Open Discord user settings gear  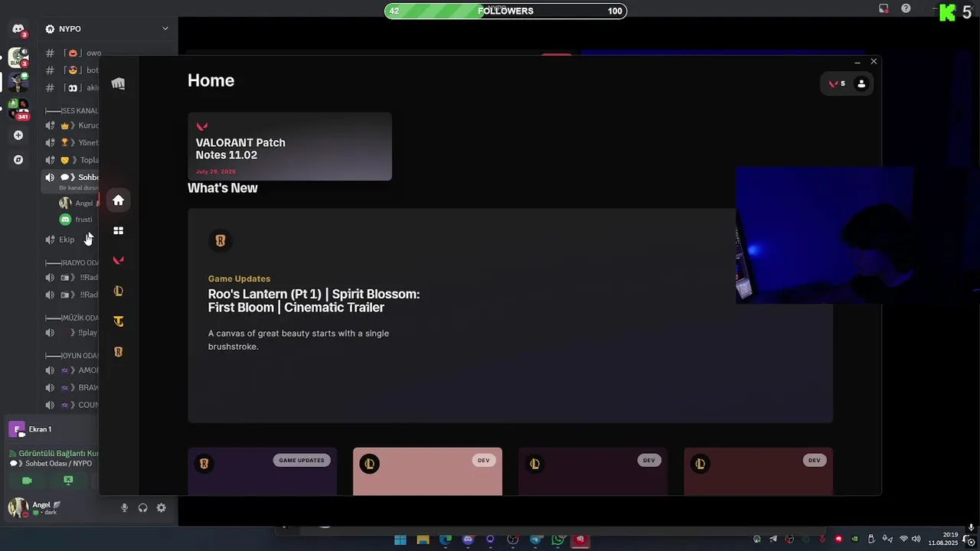click(x=161, y=508)
